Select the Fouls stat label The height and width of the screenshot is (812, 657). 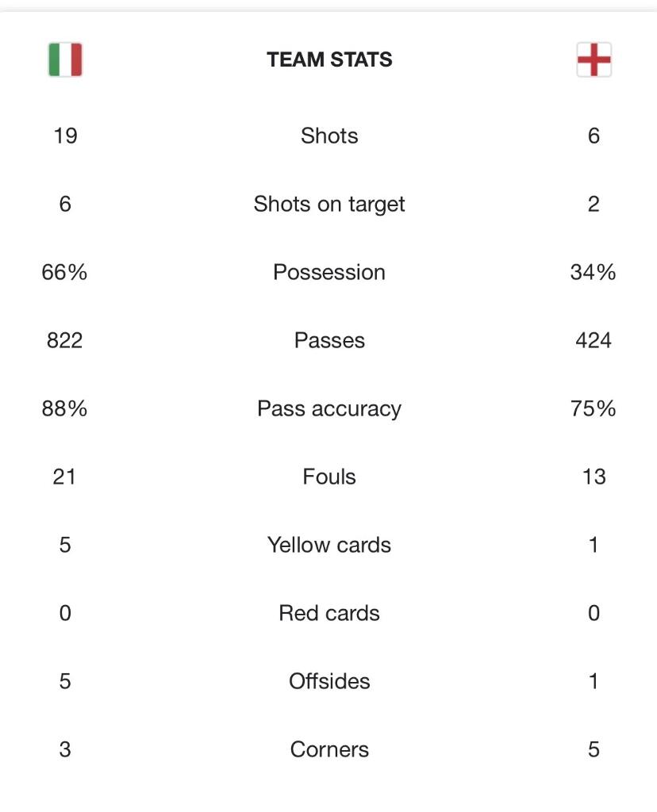tap(329, 477)
